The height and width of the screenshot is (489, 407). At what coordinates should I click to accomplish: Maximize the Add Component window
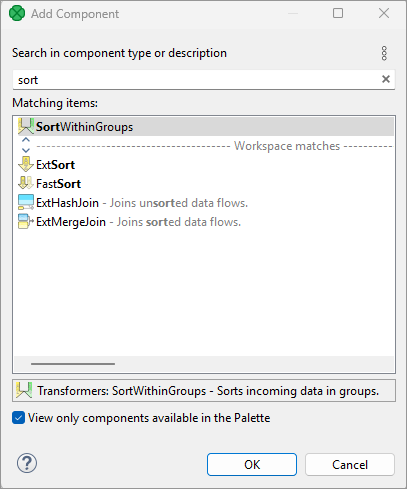point(338,13)
